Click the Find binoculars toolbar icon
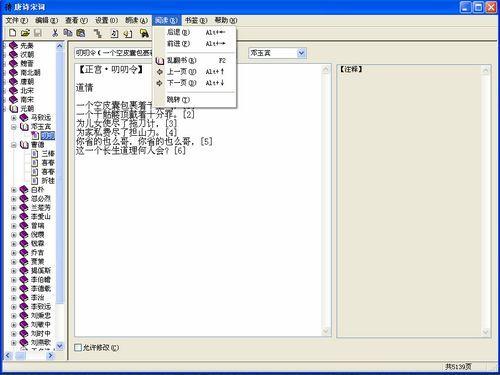Viewport: 500px width, 375px height. coord(144,33)
